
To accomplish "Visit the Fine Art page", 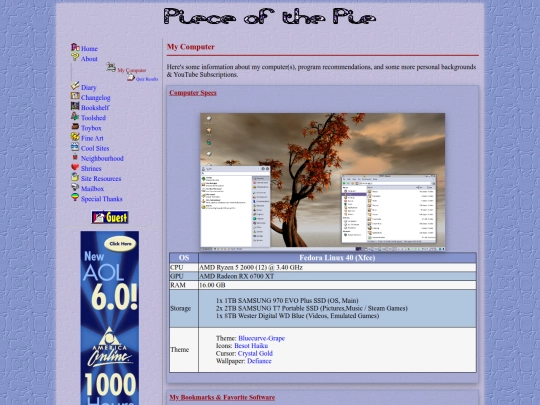I will tap(92, 138).
